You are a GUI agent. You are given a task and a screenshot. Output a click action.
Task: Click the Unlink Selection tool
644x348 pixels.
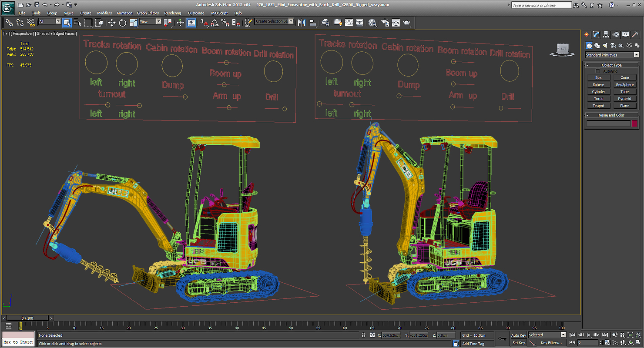pyautogui.click(x=20, y=22)
